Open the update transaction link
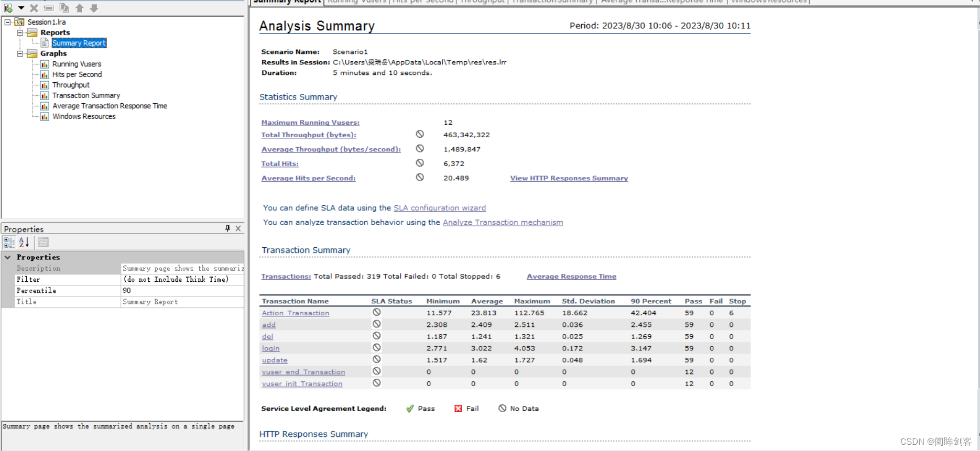This screenshot has height=451, width=980. point(275,360)
